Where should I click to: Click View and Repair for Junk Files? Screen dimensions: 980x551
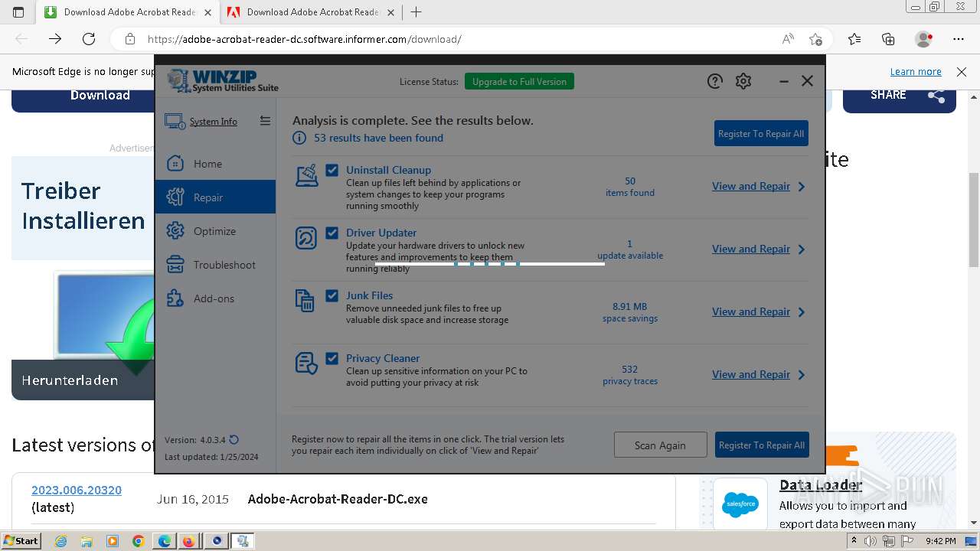point(751,311)
